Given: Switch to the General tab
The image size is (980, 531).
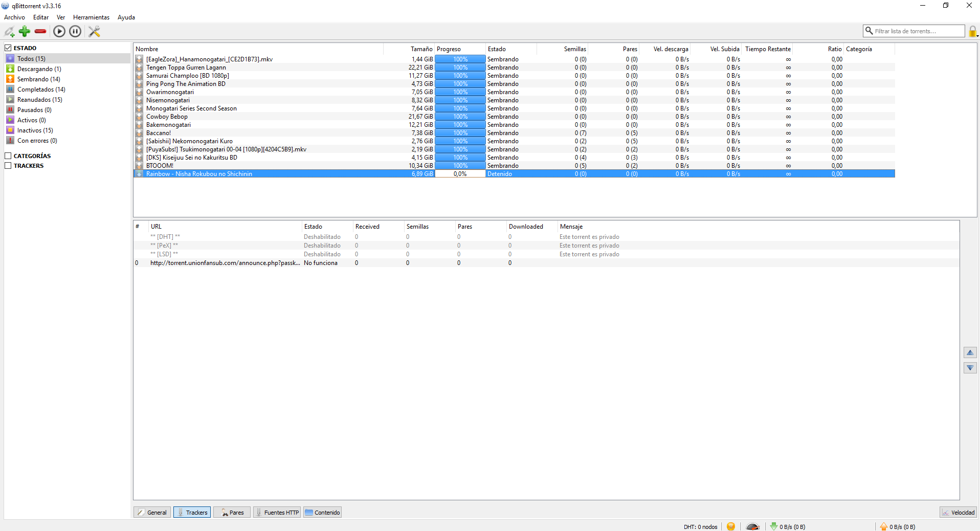Looking at the screenshot, I should [x=152, y=513].
